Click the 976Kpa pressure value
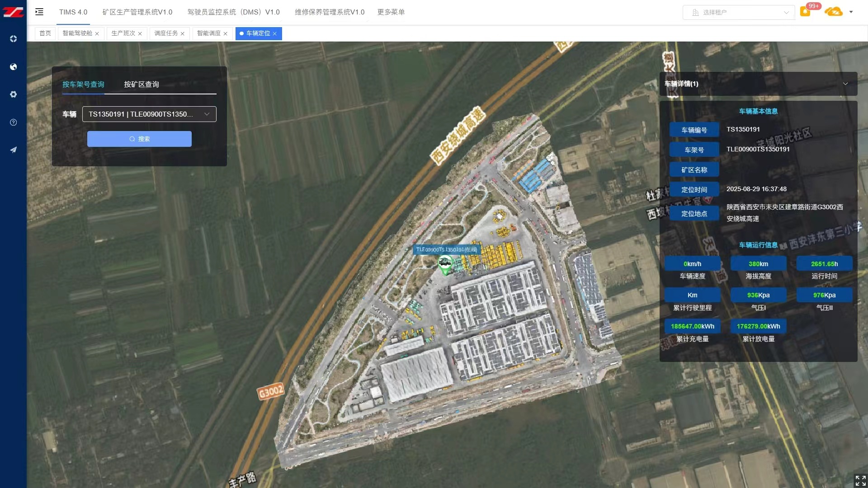The height and width of the screenshot is (488, 868). pos(824,295)
